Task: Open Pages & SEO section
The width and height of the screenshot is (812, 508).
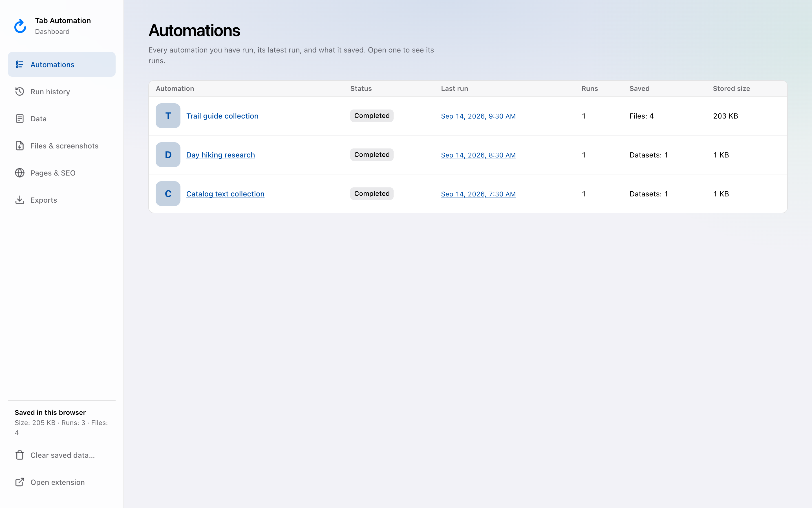Action: (62, 173)
